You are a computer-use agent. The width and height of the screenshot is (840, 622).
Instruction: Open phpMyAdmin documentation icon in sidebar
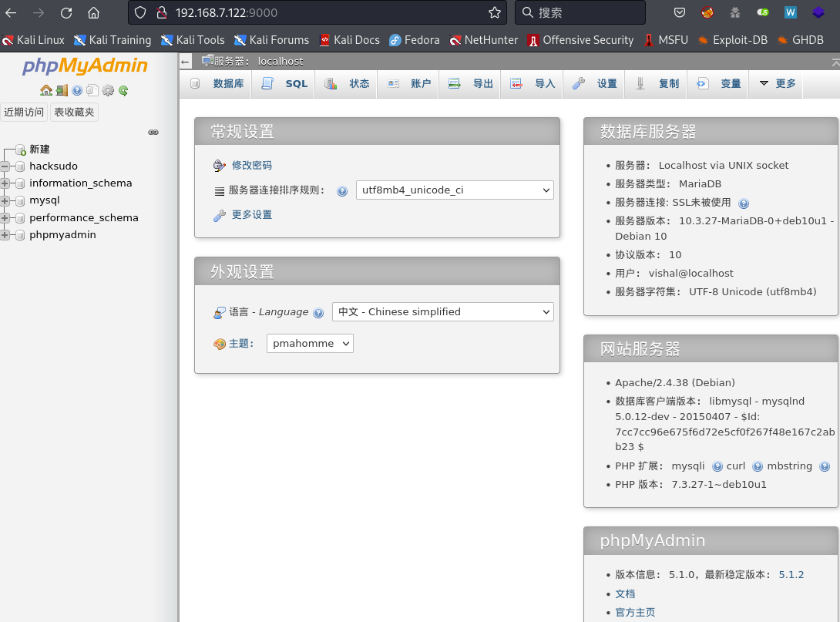[77, 90]
